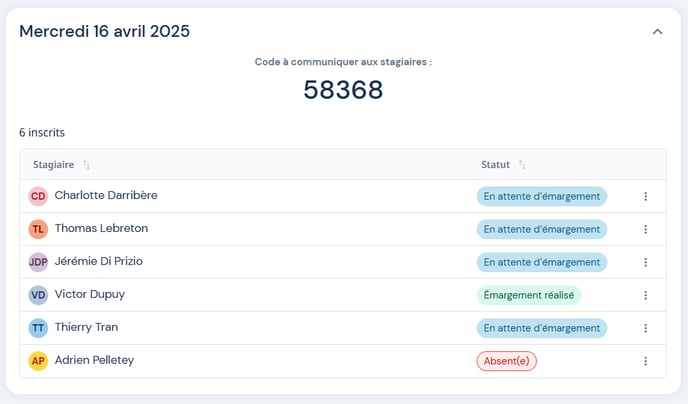
Task: Click the attendance code 58368
Action: tap(343, 90)
